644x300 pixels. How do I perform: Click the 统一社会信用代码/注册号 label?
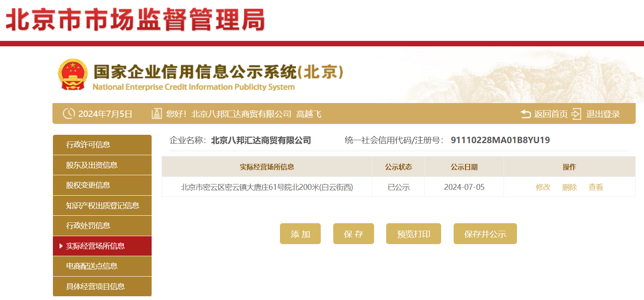pos(394,140)
